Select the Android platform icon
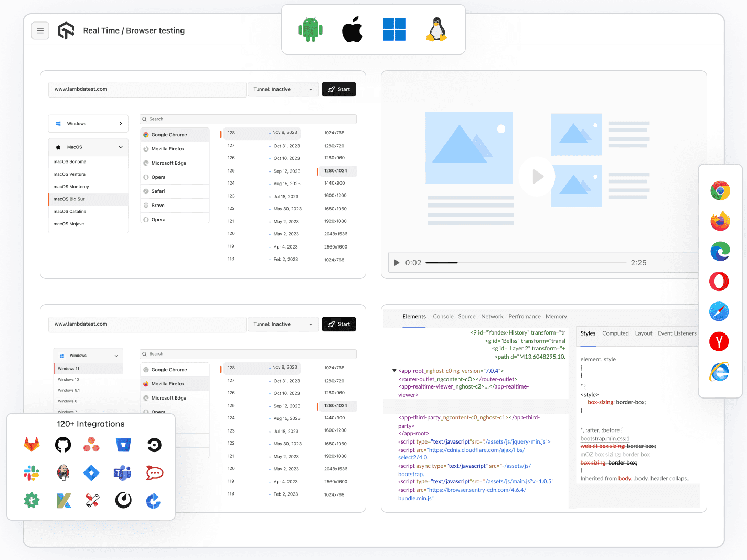The width and height of the screenshot is (747, 560). click(311, 29)
